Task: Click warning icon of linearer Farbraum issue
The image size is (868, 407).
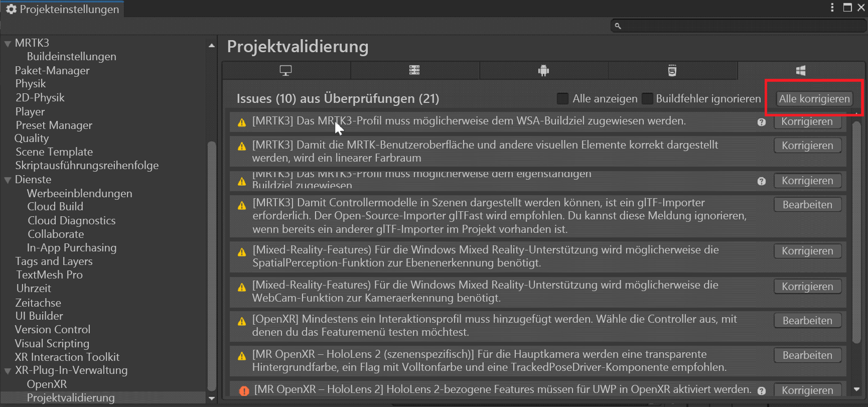Action: [x=242, y=146]
